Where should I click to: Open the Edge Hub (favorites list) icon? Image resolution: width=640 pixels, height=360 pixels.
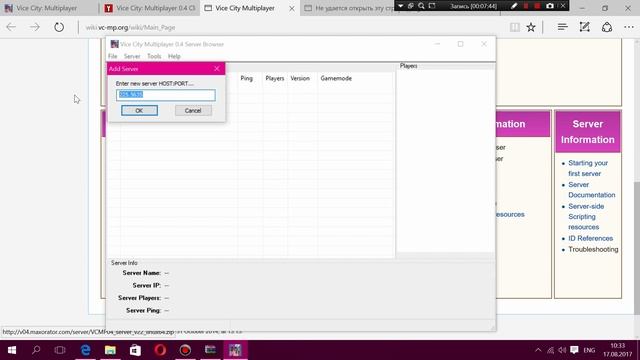[x=562, y=27]
